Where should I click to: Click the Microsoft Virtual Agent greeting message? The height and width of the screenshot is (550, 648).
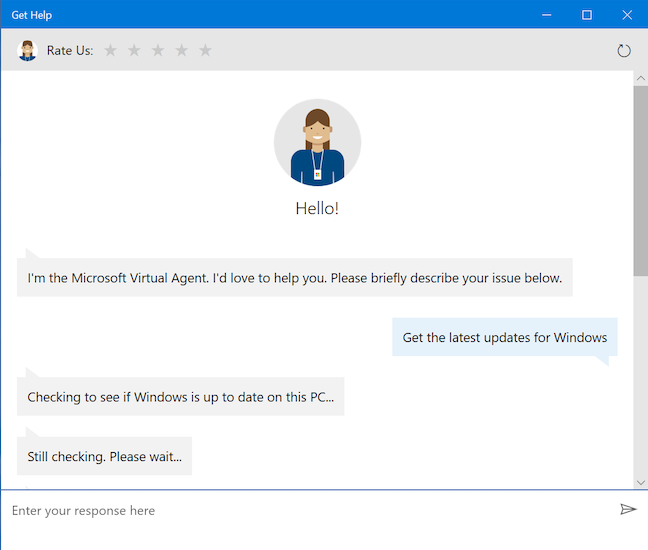click(x=294, y=278)
